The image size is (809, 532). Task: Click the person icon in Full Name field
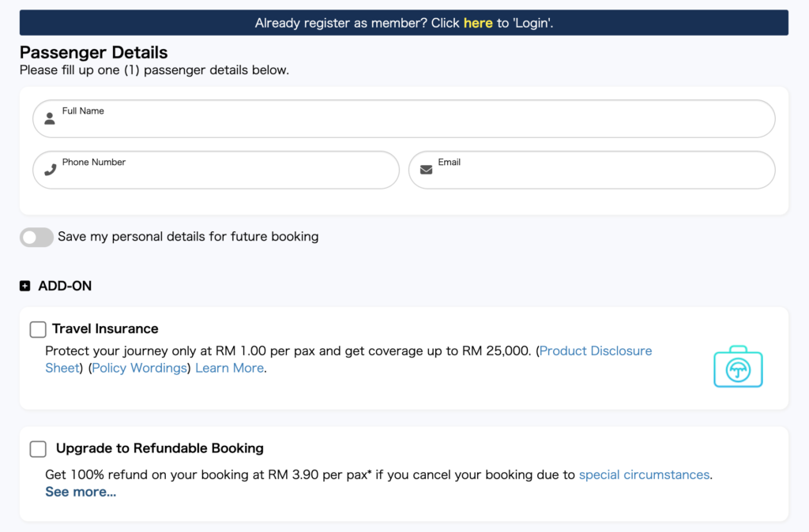tap(50, 119)
